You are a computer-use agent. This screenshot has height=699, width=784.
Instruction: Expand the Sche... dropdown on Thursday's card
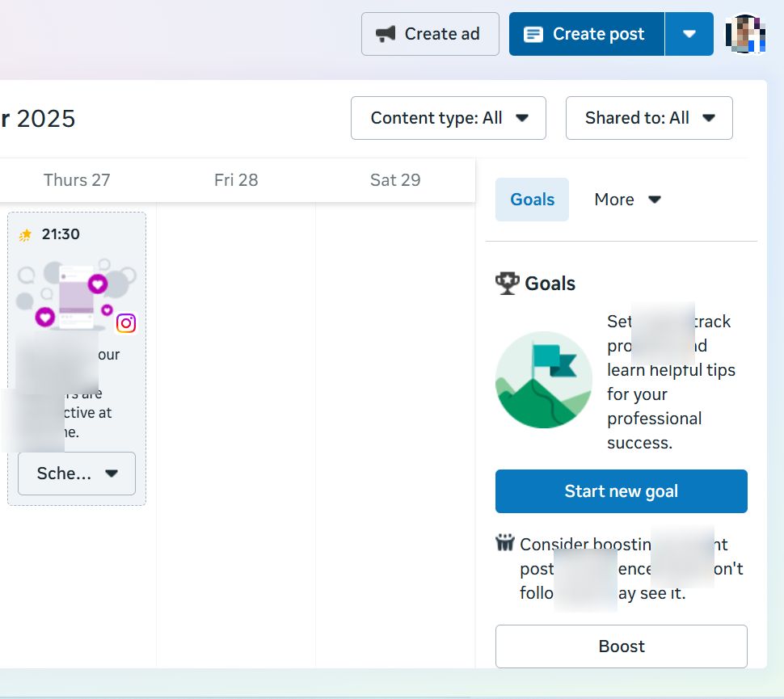pyautogui.click(x=77, y=474)
